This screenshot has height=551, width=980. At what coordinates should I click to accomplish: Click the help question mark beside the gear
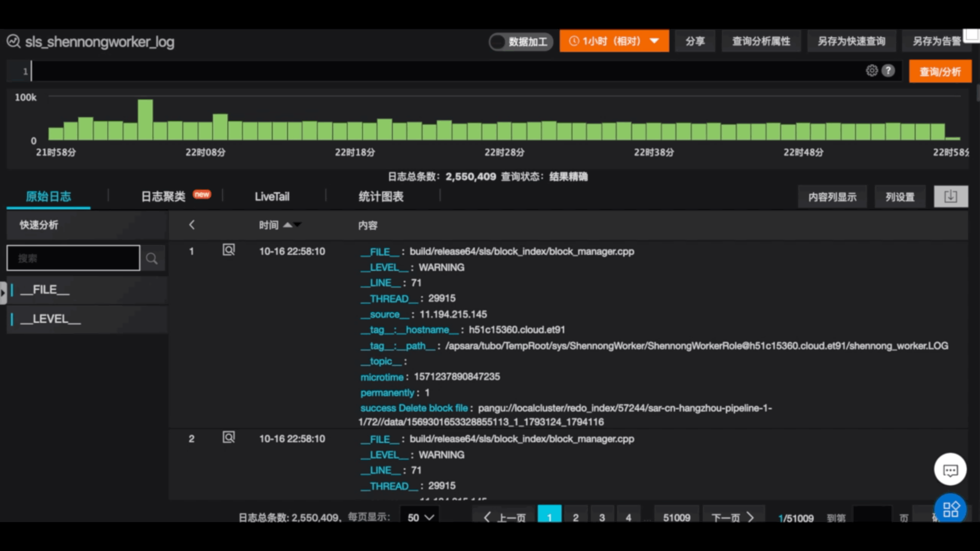pos(889,70)
